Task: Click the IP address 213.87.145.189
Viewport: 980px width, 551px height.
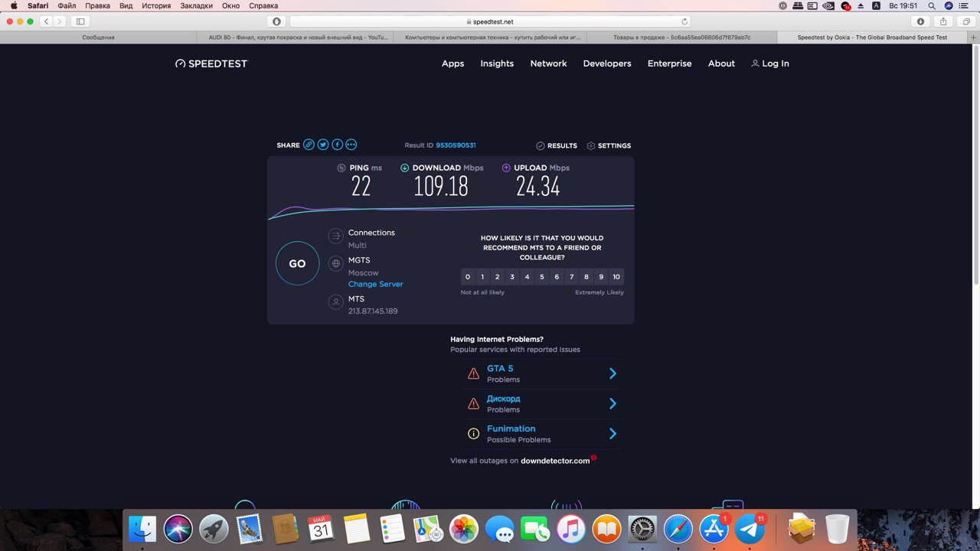Action: point(373,311)
